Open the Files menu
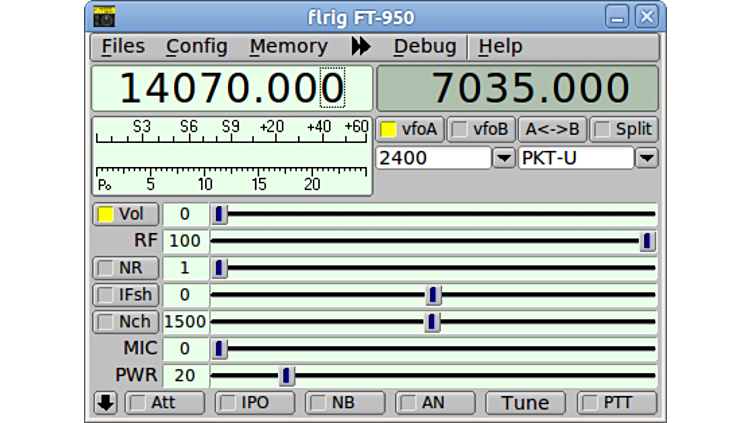The image size is (752, 423). (x=123, y=47)
